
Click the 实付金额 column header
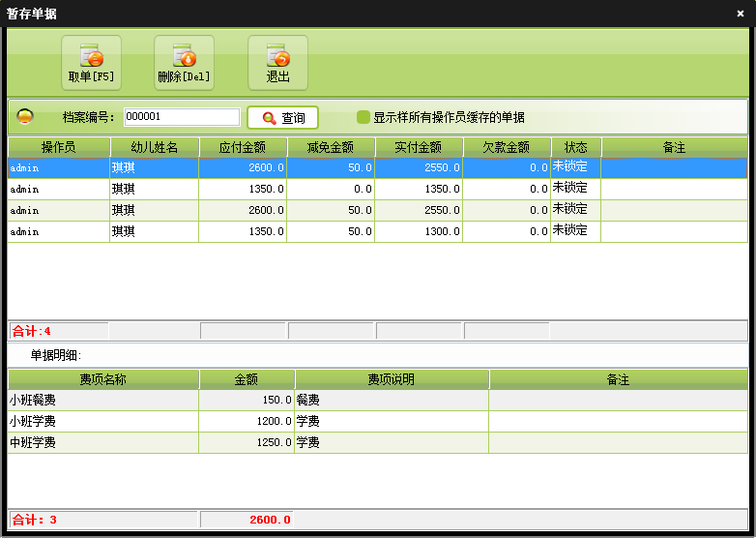(419, 147)
